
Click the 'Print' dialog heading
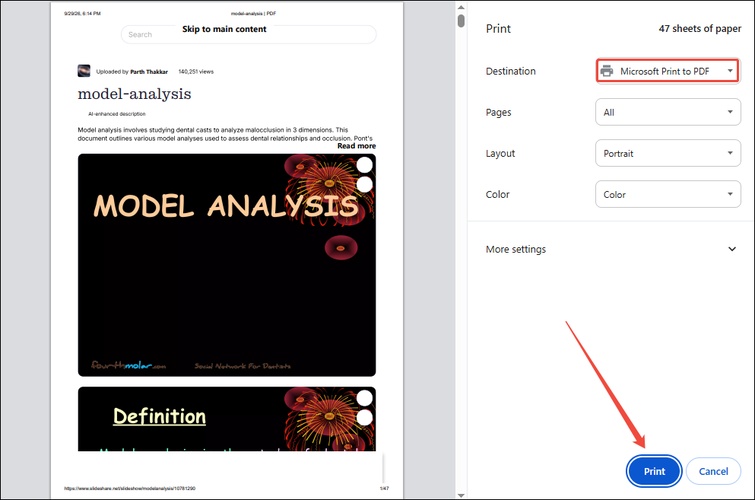pyautogui.click(x=498, y=28)
